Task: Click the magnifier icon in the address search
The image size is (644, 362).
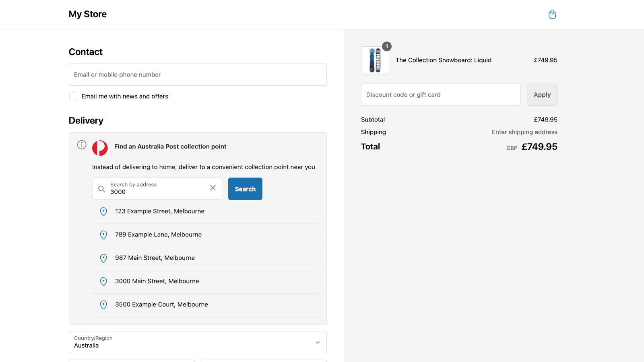Action: click(101, 189)
